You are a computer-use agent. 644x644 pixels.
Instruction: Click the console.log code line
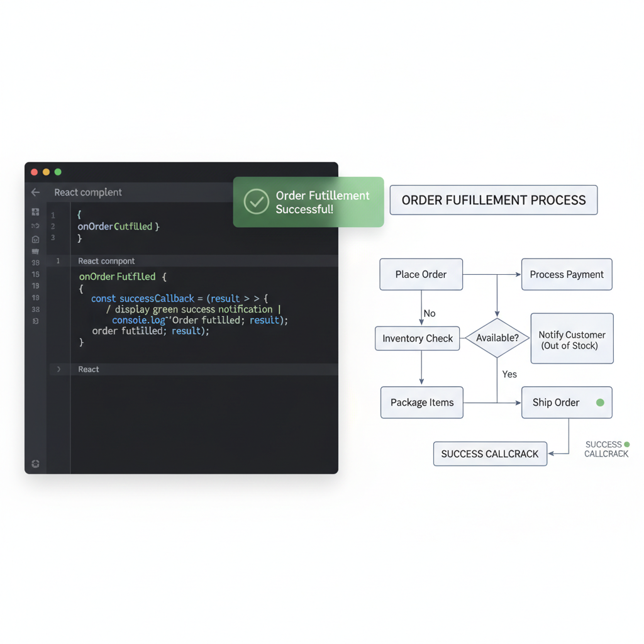point(199,320)
